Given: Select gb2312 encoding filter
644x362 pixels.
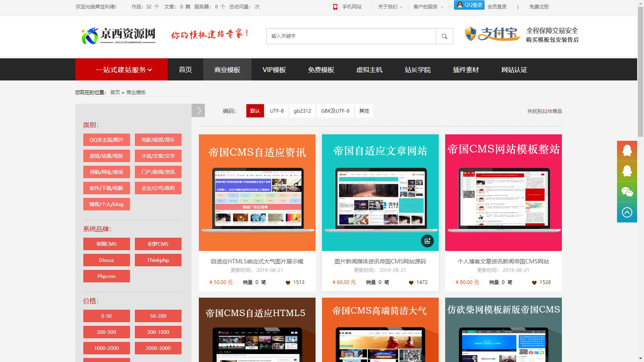Looking at the screenshot, I should pyautogui.click(x=302, y=111).
